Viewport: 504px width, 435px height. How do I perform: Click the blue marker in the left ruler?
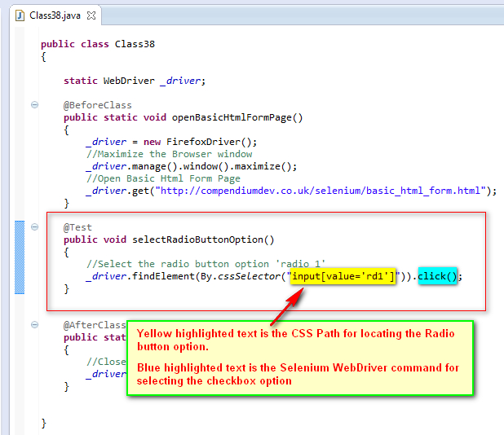20,257
